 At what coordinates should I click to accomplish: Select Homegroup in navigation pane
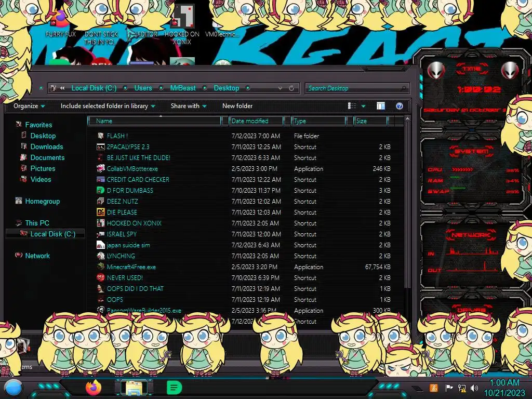point(43,201)
